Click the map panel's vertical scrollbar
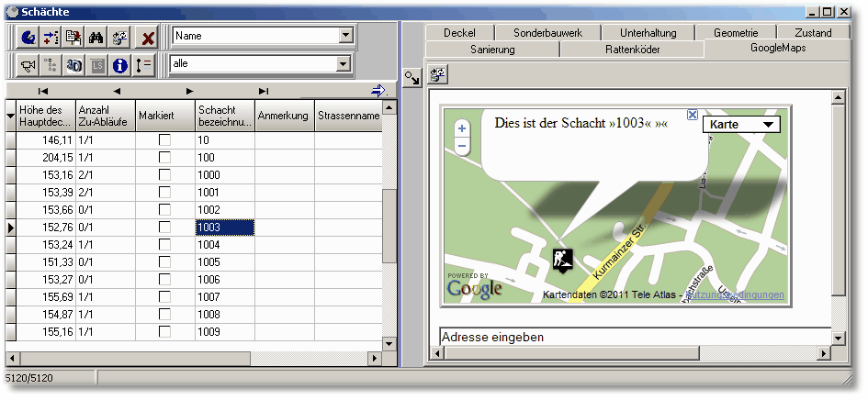Screen dimensions: 868x400 pos(839,200)
